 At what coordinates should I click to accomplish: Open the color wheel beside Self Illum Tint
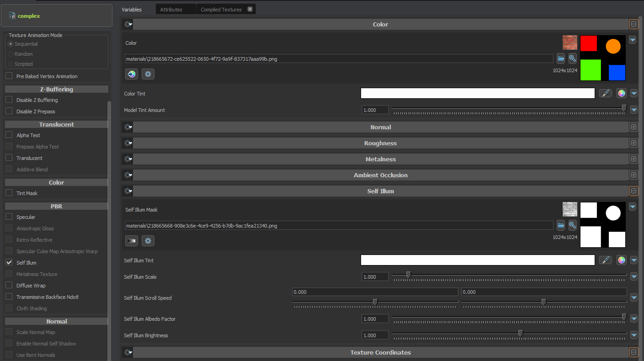click(621, 260)
